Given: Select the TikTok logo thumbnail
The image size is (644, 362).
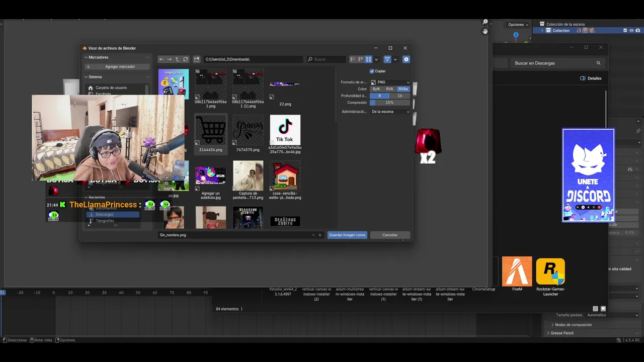Looking at the screenshot, I should [x=285, y=134].
